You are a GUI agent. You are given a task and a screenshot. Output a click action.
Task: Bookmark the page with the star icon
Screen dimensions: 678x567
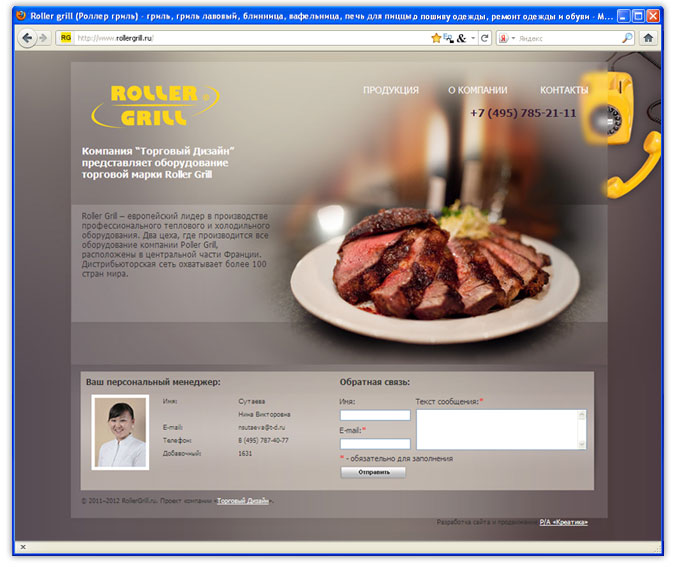pos(436,38)
